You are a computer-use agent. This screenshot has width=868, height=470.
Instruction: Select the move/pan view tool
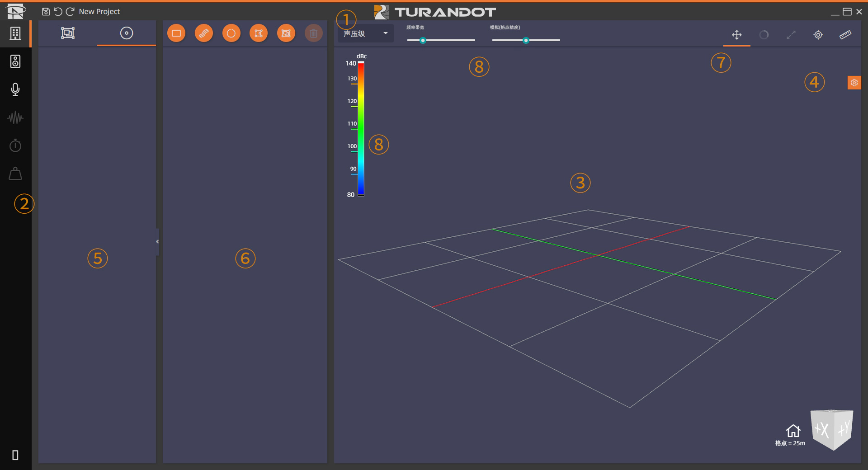click(x=736, y=35)
